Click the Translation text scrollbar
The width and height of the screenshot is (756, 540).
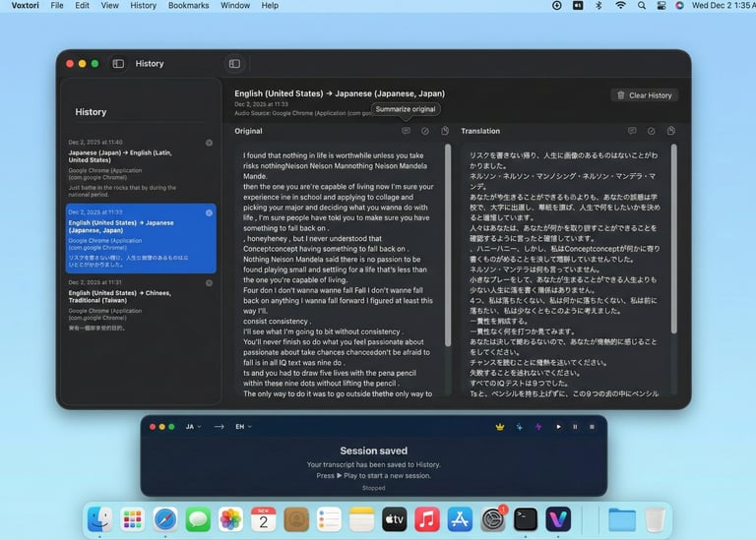point(673,238)
